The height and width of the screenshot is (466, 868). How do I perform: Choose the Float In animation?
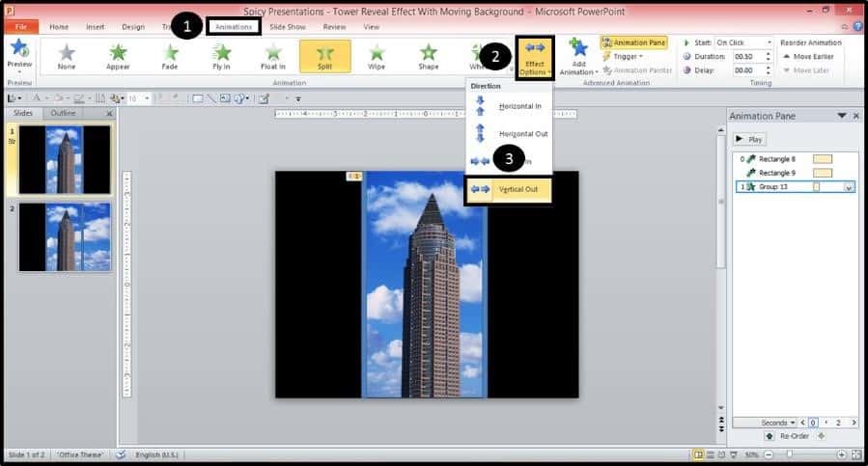pos(273,57)
